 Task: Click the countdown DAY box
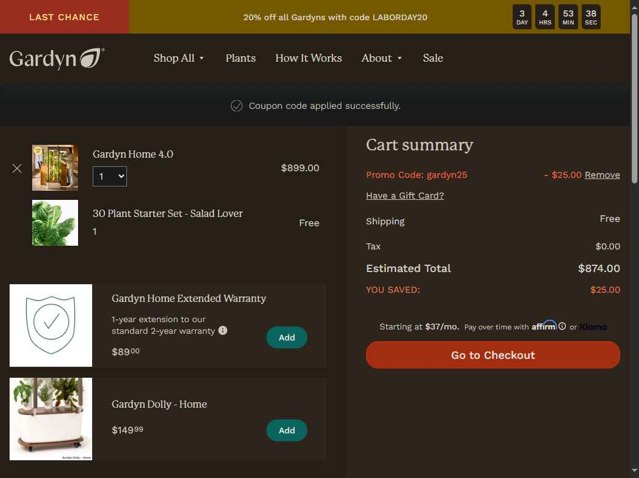click(x=522, y=17)
